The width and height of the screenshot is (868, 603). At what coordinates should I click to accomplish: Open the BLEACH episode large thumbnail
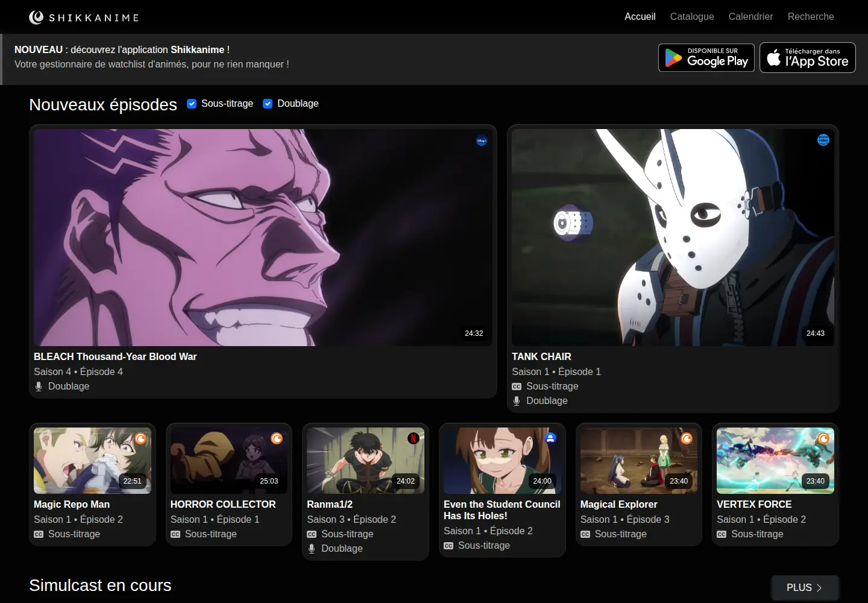(263, 238)
